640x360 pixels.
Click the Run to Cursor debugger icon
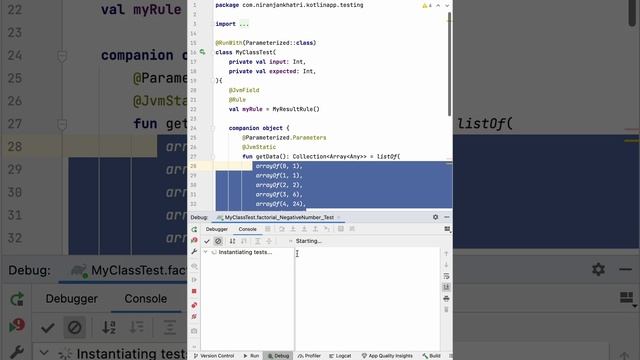[327, 229]
